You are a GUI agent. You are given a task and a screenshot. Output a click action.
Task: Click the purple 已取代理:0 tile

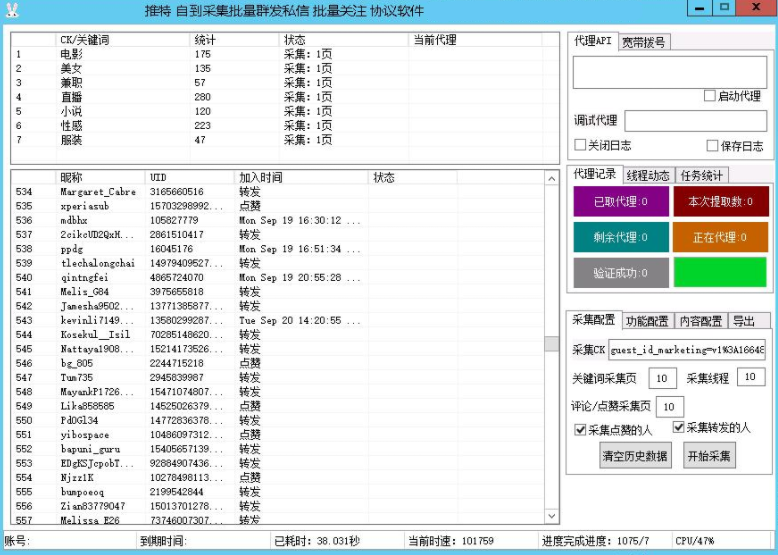(x=621, y=201)
